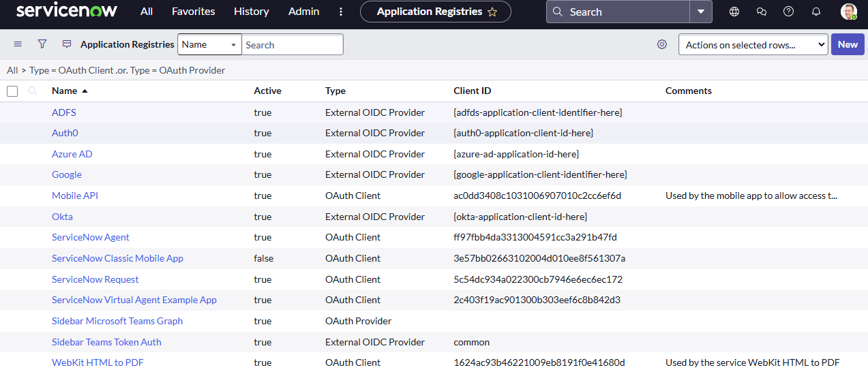
Task: Favorite Application Registries with the star icon
Action: click(x=492, y=12)
